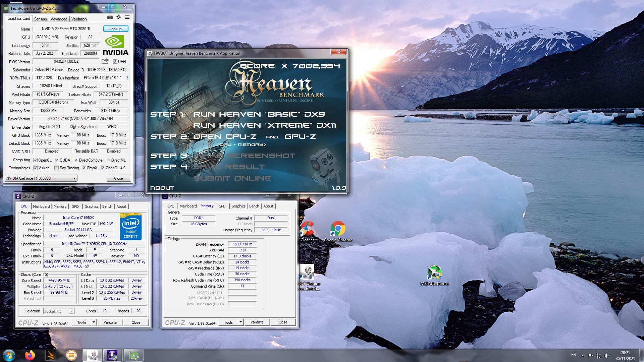Click Run Heaven Basic DX9
Viewport: 644px width, 362px height.
[x=259, y=114]
